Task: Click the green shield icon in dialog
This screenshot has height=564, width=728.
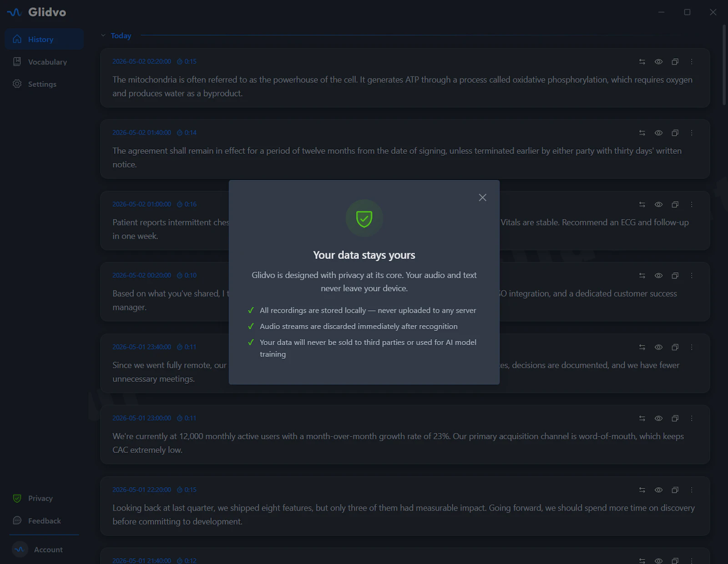Action: coord(364,218)
